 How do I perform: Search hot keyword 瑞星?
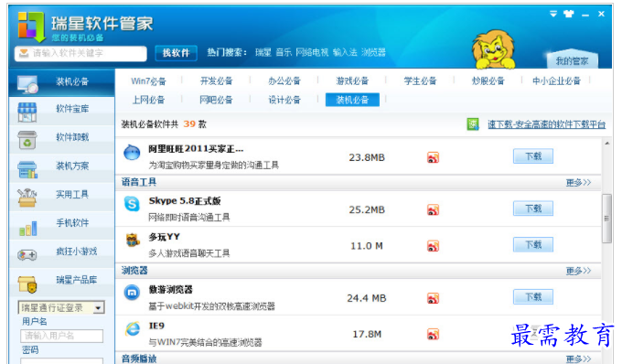tap(263, 52)
